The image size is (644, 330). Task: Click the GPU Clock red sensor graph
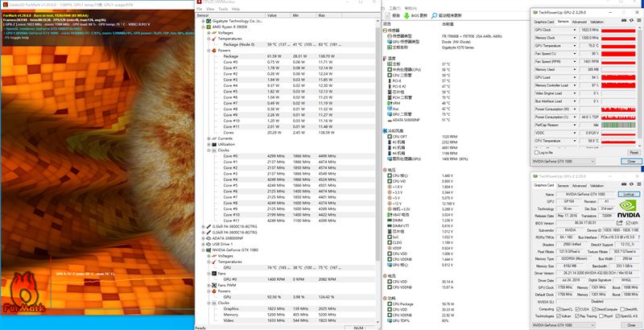click(x=618, y=30)
